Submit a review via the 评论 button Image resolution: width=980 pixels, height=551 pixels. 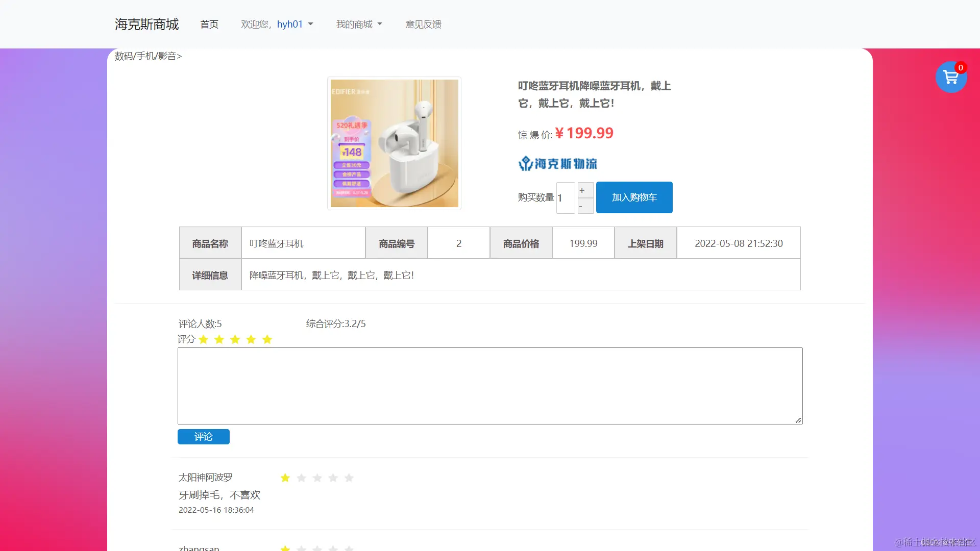click(x=203, y=437)
